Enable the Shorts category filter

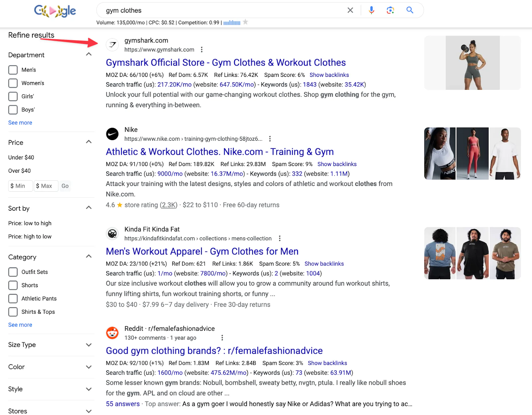pyautogui.click(x=13, y=285)
